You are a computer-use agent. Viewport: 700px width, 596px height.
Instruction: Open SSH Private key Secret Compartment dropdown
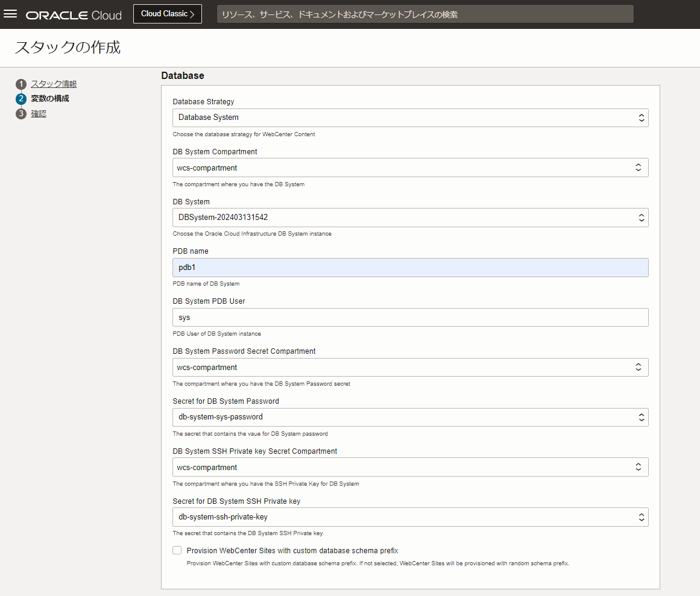coord(410,467)
